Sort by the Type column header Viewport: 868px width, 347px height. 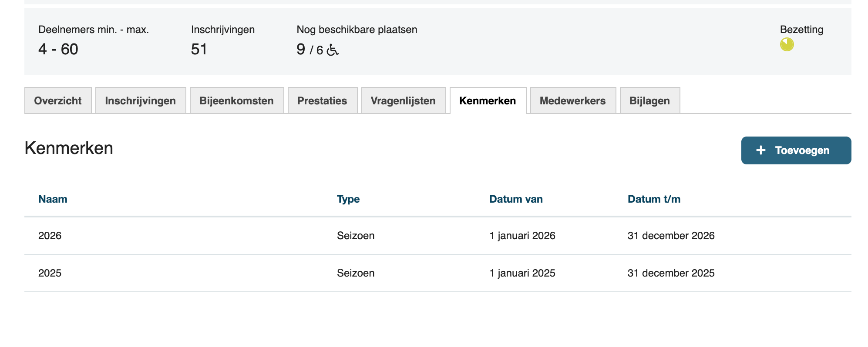tap(348, 199)
